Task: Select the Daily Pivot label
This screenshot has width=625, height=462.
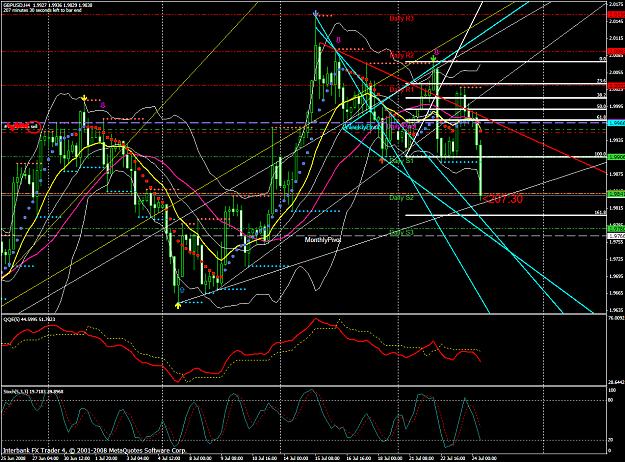Action: pos(401,126)
